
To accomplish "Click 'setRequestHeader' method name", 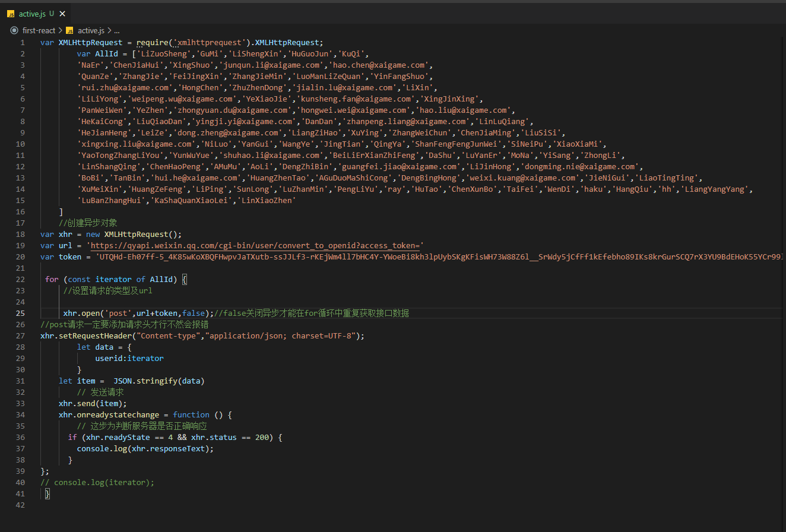I will 95,335.
